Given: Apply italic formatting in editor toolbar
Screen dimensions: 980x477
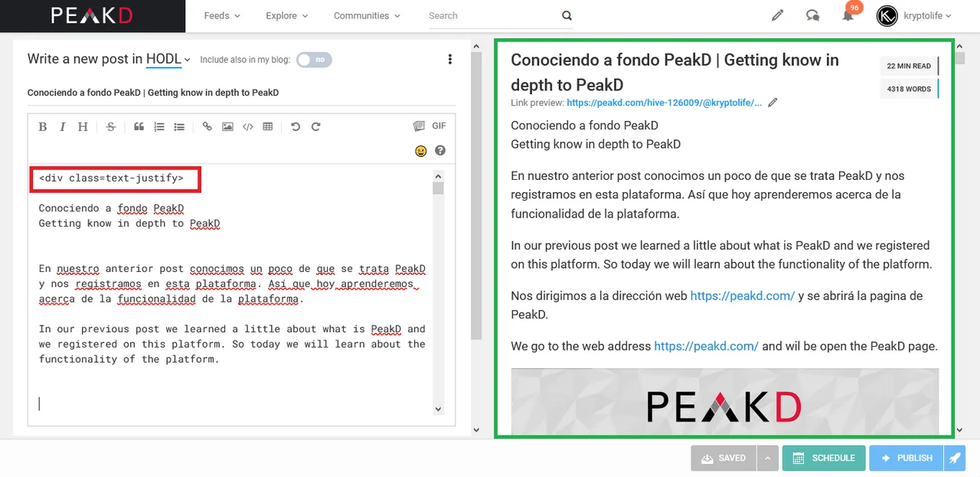Looking at the screenshot, I should [x=63, y=127].
